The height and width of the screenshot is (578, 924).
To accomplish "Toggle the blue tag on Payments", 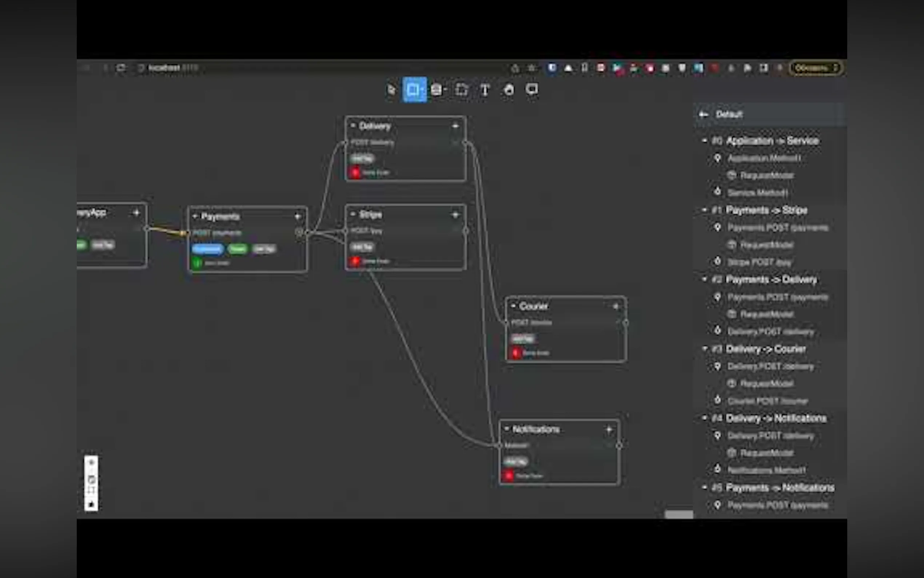I will [207, 249].
